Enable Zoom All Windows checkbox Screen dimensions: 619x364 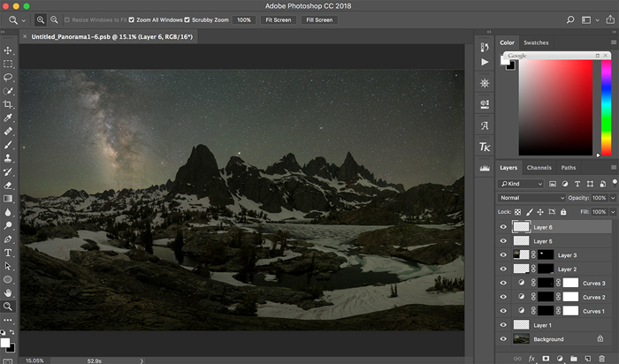[x=132, y=19]
